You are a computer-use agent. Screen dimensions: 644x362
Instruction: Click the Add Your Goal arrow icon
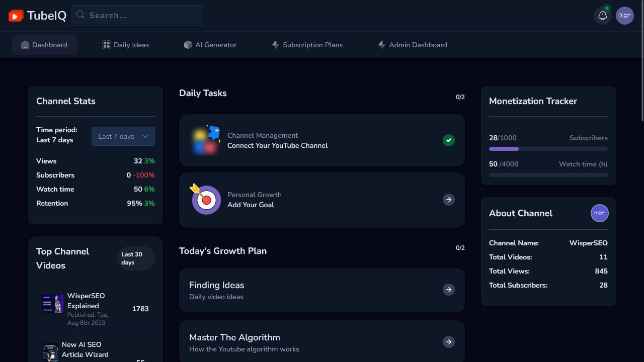[x=448, y=200]
